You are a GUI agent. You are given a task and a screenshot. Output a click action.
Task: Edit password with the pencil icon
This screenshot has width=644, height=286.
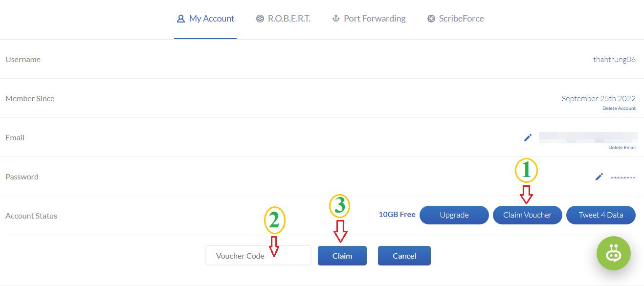point(599,176)
